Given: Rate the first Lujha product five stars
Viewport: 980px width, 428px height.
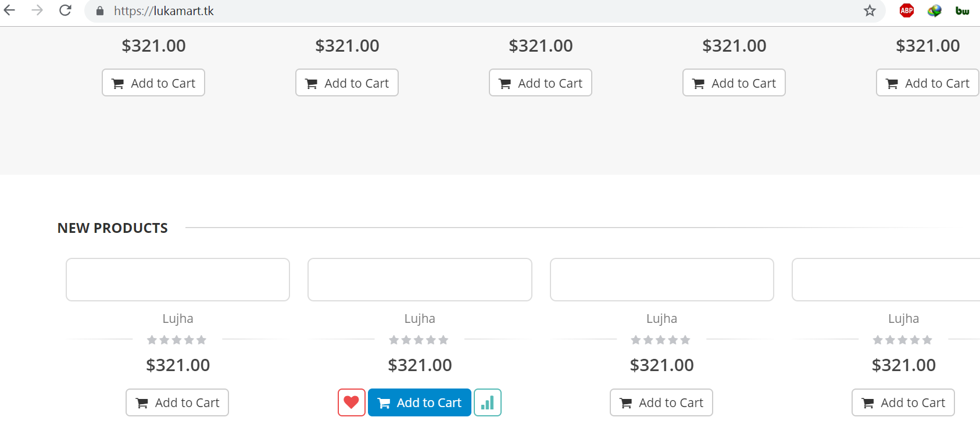Looking at the screenshot, I should coord(202,340).
